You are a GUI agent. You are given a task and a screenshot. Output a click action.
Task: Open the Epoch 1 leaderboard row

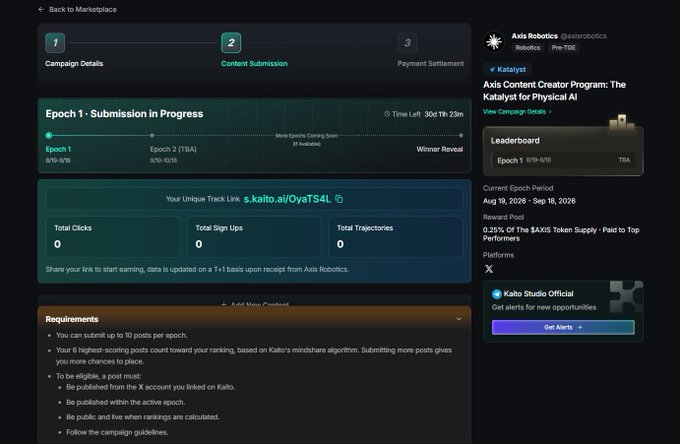tap(563, 160)
